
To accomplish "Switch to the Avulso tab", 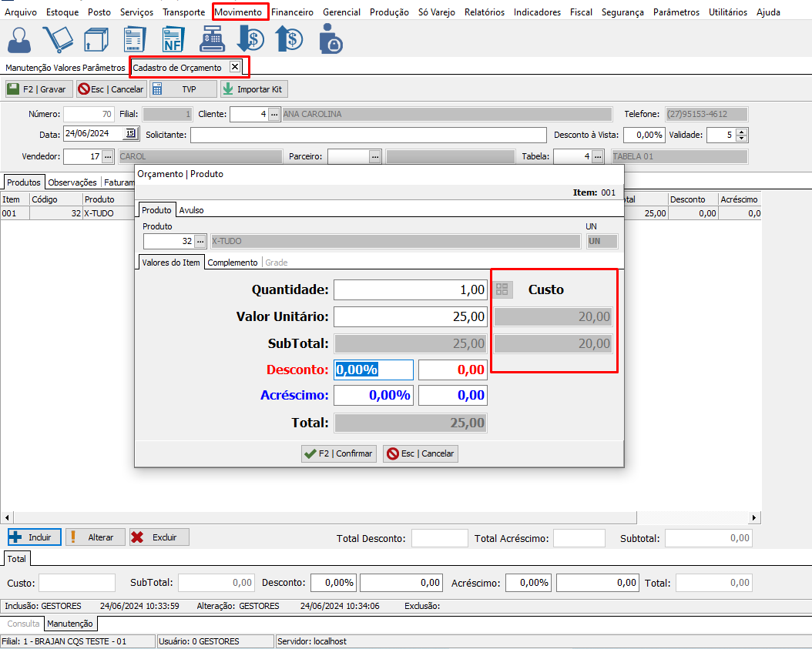I will point(191,209).
